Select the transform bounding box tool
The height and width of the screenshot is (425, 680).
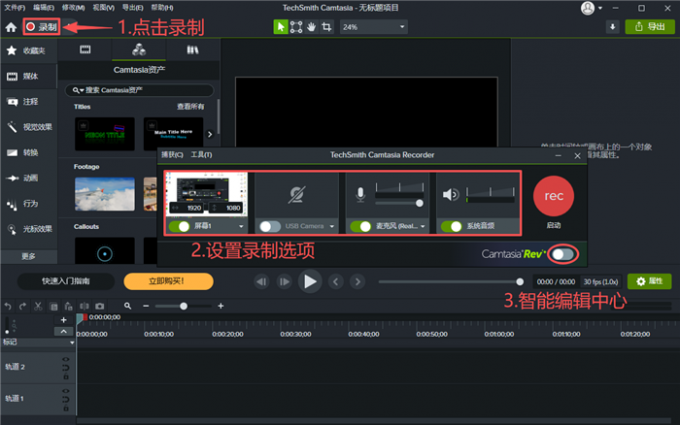tap(296, 27)
